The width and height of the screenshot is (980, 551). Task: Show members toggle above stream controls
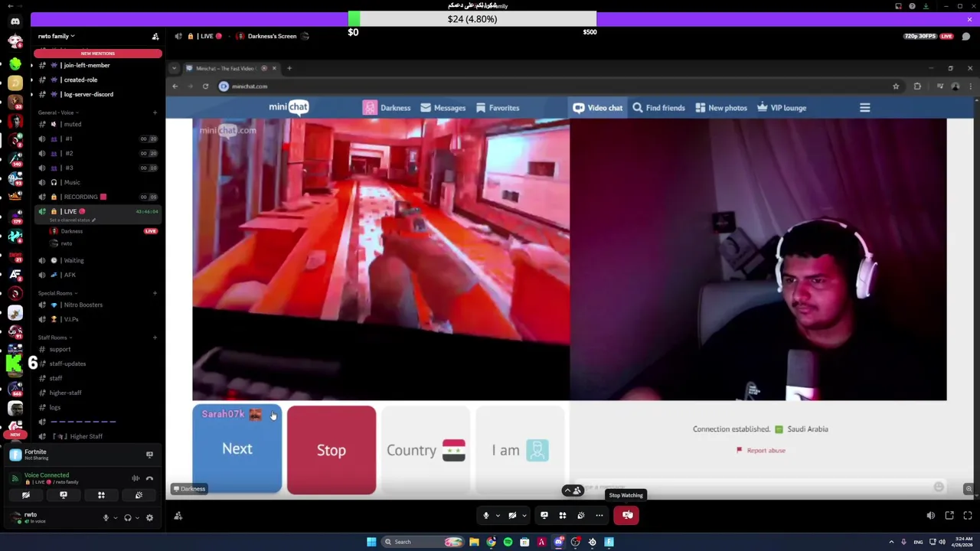click(x=573, y=491)
